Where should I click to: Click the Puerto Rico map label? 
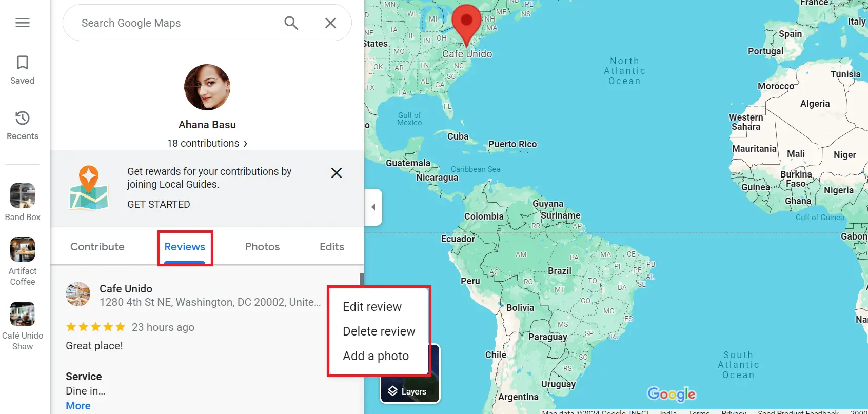512,144
